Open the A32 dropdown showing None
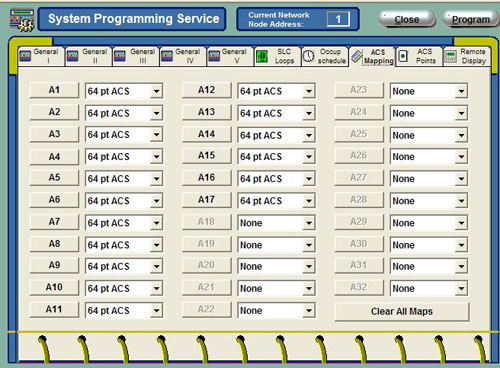Viewport: 500px width, 368px height. coord(461,288)
